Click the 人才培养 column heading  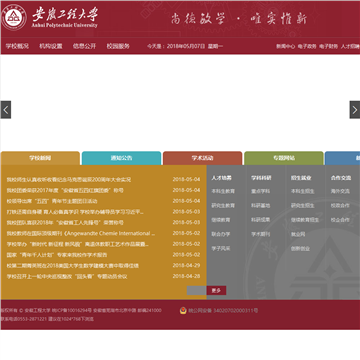point(221,178)
